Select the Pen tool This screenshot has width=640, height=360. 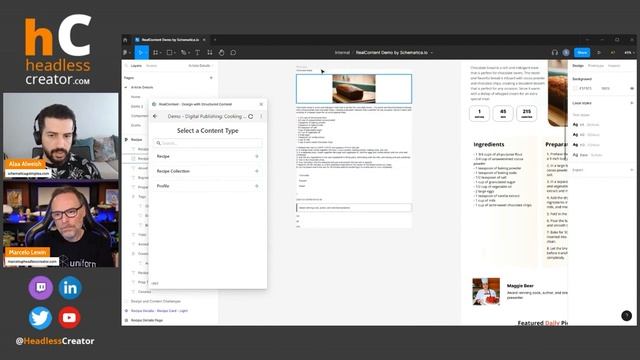[183, 53]
